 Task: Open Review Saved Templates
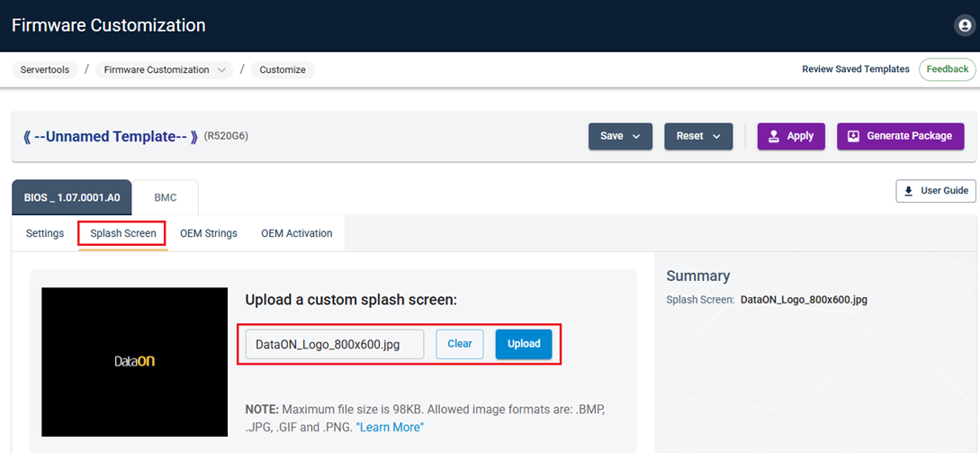(856, 69)
